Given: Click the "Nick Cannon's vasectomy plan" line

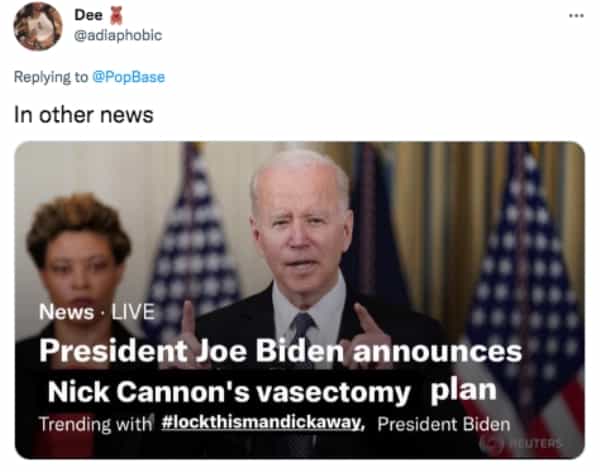Looking at the screenshot, I should point(272,392).
